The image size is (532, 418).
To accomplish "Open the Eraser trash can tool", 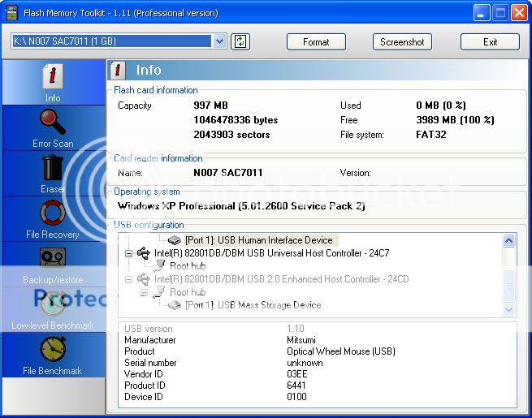I will click(x=53, y=169).
